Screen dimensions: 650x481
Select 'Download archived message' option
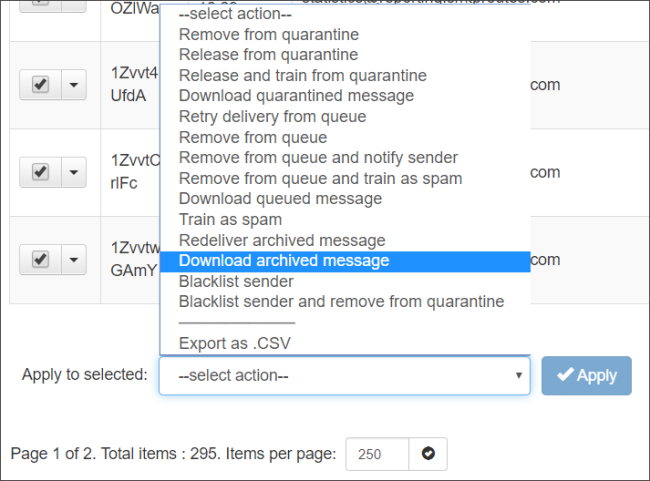(x=284, y=261)
